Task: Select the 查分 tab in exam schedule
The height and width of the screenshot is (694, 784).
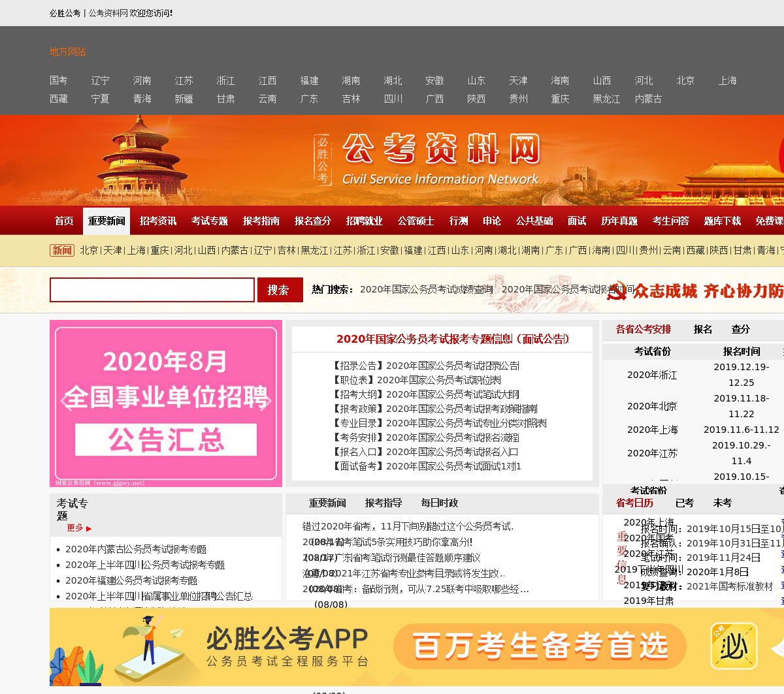Action: tap(740, 330)
